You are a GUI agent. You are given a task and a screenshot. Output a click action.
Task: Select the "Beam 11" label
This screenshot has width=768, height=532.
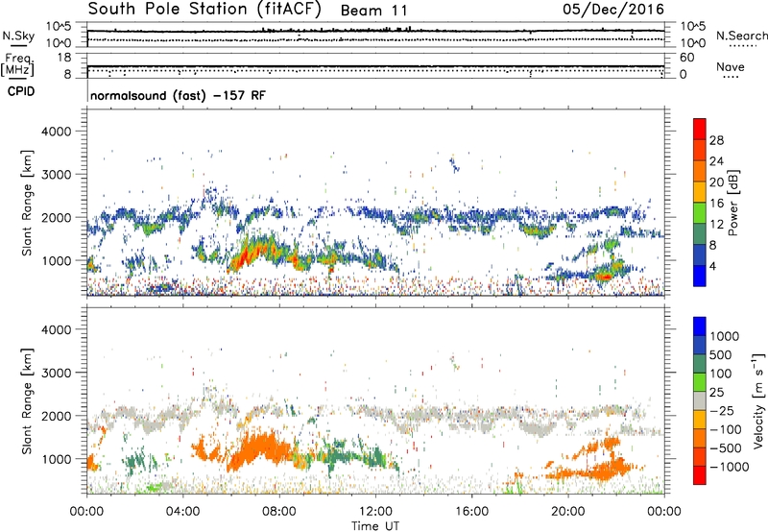pos(373,11)
